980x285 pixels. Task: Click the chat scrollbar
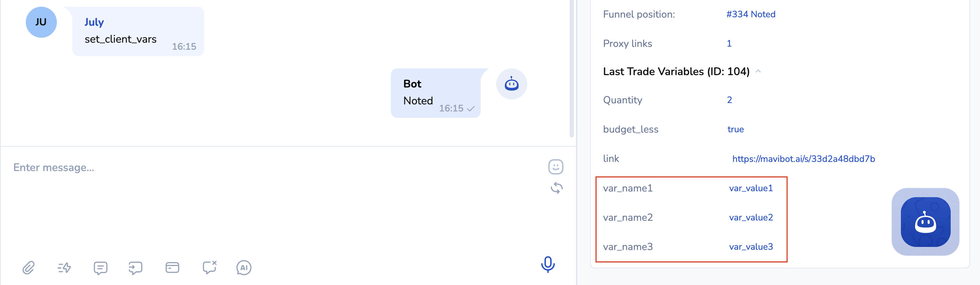[571, 68]
